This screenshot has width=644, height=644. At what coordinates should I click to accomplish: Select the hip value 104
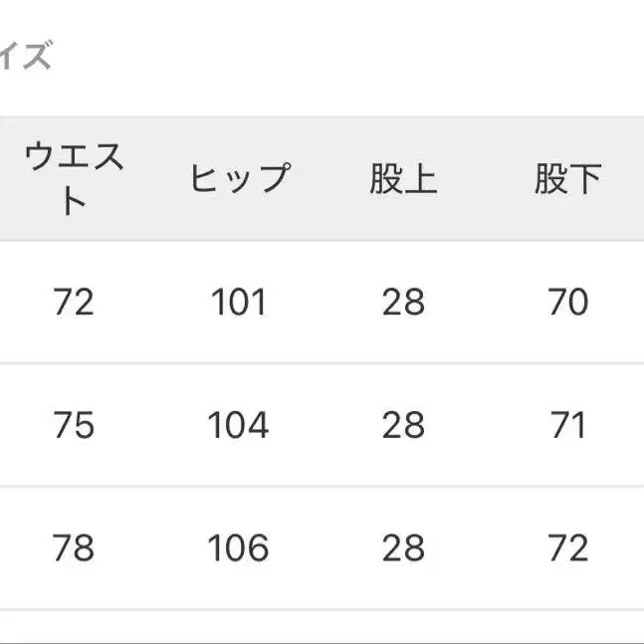coord(239,425)
